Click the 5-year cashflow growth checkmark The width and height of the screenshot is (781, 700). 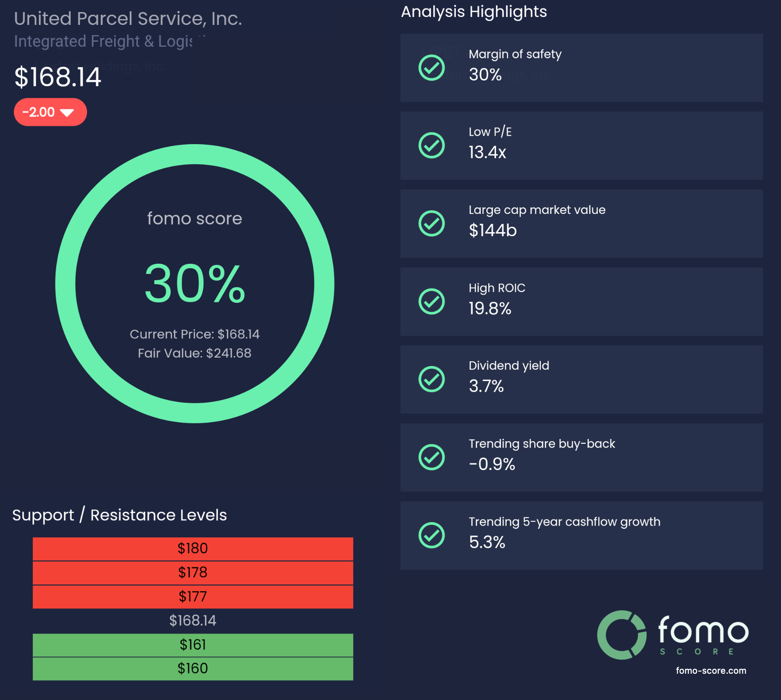(431, 535)
